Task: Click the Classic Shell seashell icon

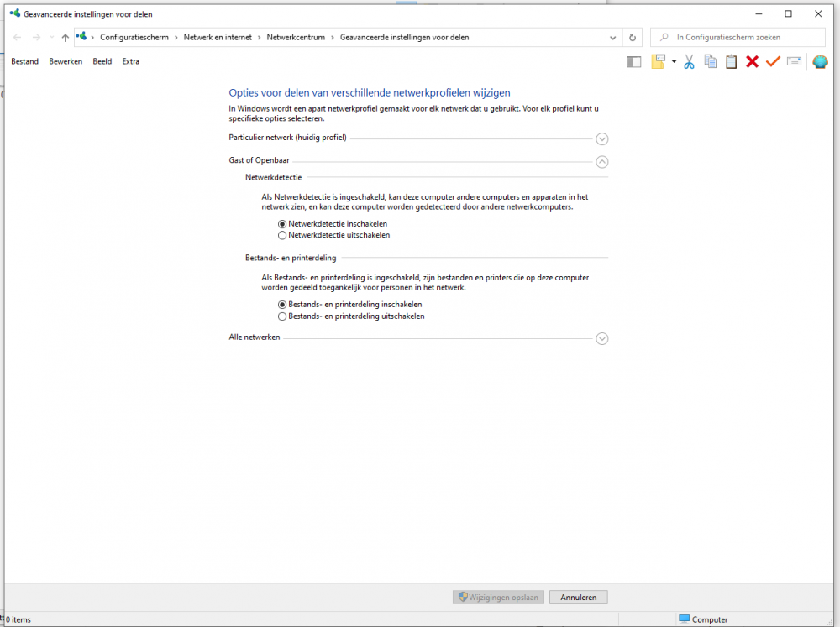Action: pos(820,62)
